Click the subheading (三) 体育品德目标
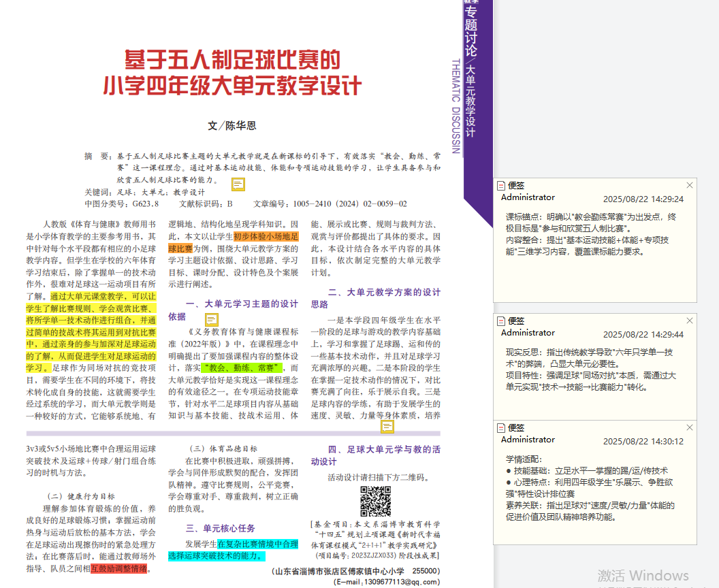 pyautogui.click(x=223, y=448)
